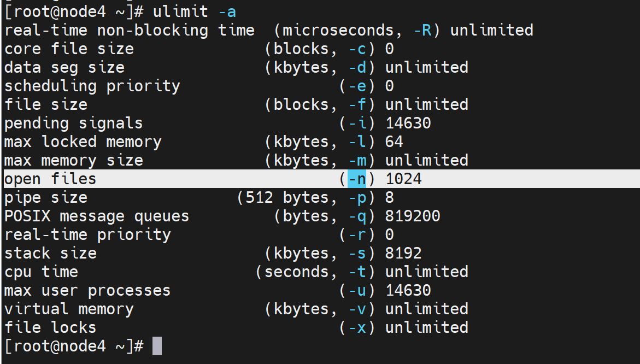Click the "scheduling priority" label
Image resolution: width=640 pixels, height=364 pixels.
pyautogui.click(x=92, y=86)
